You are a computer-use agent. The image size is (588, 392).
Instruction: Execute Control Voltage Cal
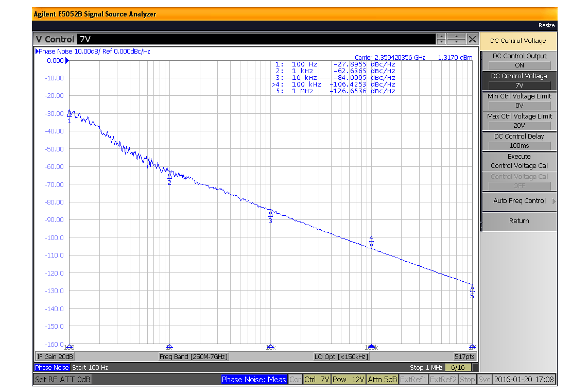pyautogui.click(x=518, y=160)
